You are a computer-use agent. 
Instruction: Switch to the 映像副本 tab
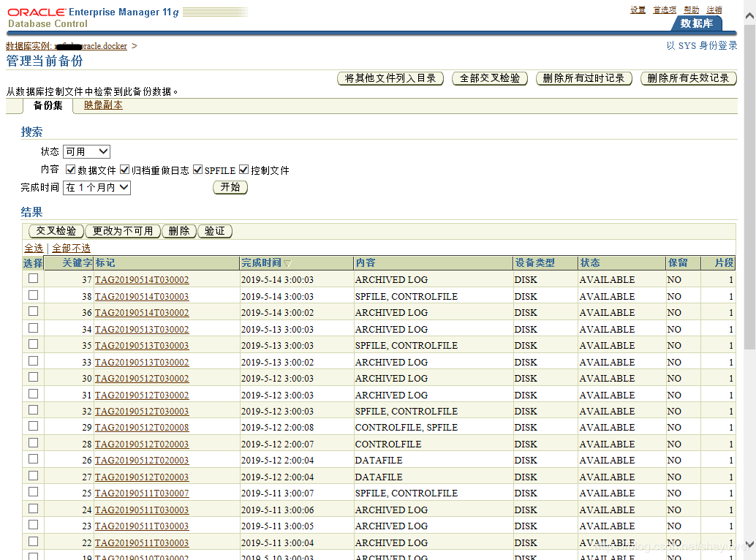tap(103, 105)
